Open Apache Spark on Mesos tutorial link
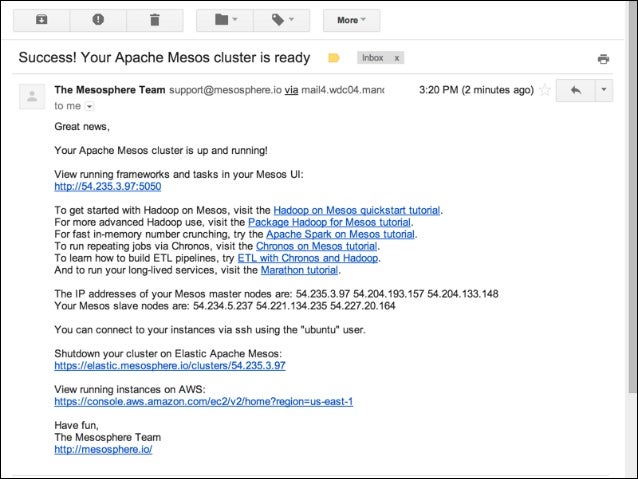The width and height of the screenshot is (638, 479). 340,234
